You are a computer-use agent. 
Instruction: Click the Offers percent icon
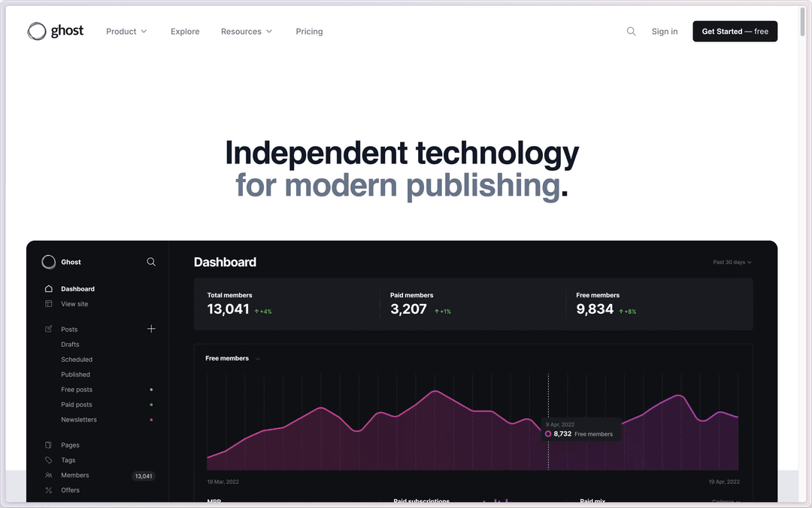coord(49,490)
